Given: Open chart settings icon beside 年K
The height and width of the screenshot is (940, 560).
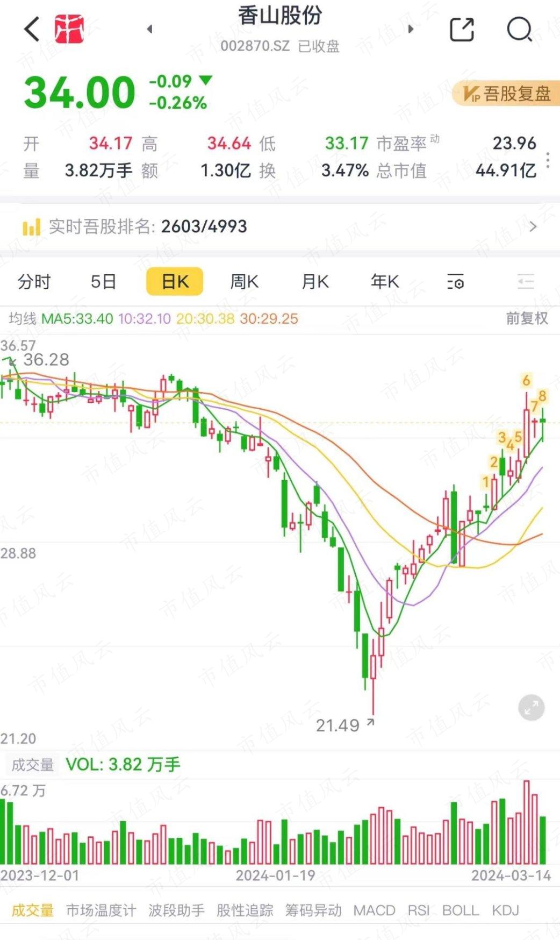Looking at the screenshot, I should pos(455,281).
